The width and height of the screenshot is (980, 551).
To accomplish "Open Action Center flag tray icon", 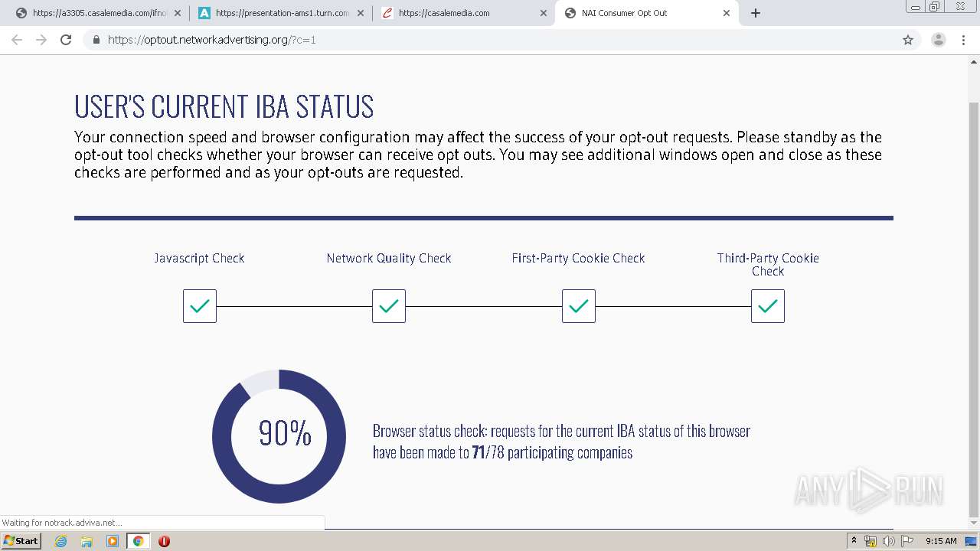I will point(906,541).
